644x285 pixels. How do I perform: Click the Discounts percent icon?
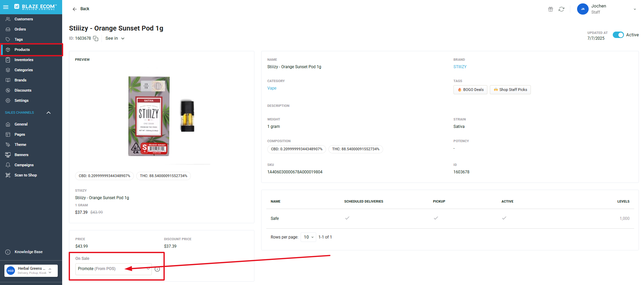coord(8,90)
